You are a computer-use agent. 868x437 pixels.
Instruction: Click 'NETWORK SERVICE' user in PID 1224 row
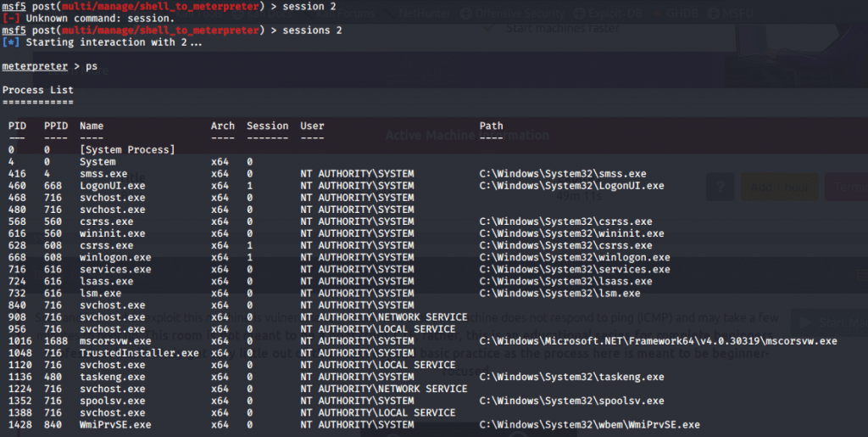[x=423, y=389]
